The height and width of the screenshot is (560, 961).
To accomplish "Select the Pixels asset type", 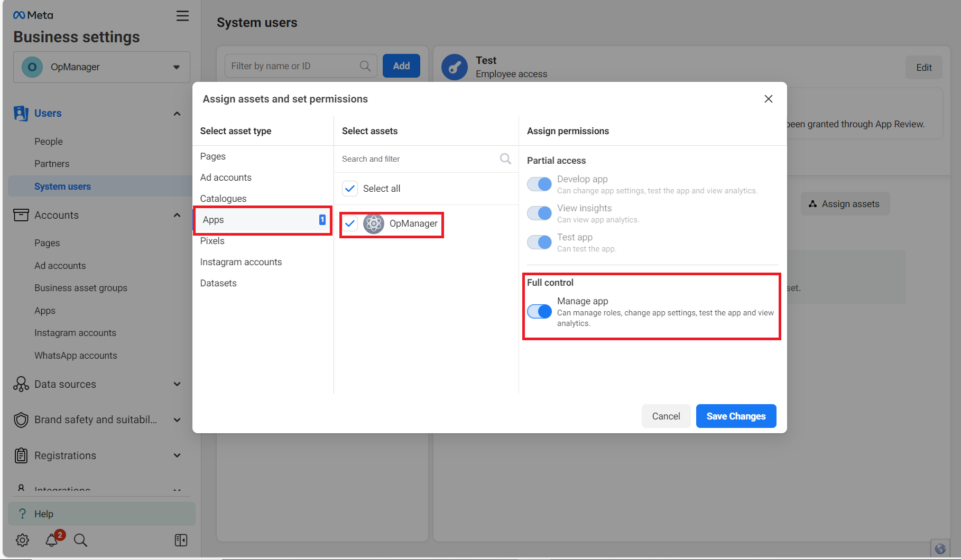I will click(212, 241).
